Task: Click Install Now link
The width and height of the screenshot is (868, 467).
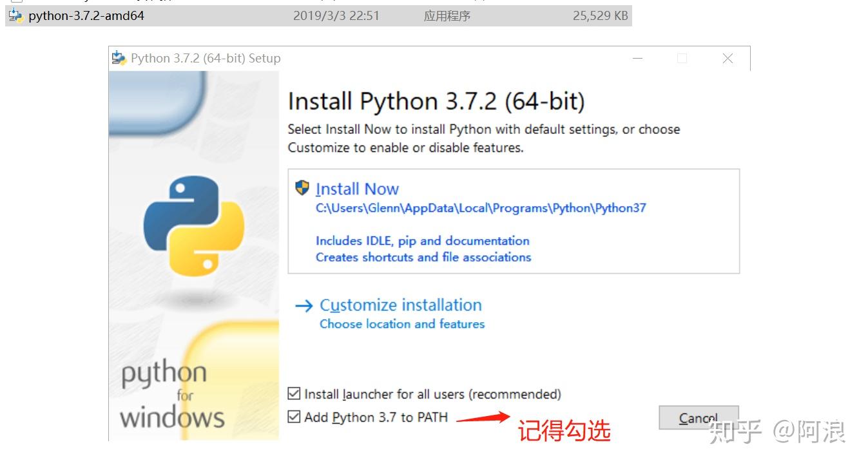Action: pyautogui.click(x=358, y=189)
